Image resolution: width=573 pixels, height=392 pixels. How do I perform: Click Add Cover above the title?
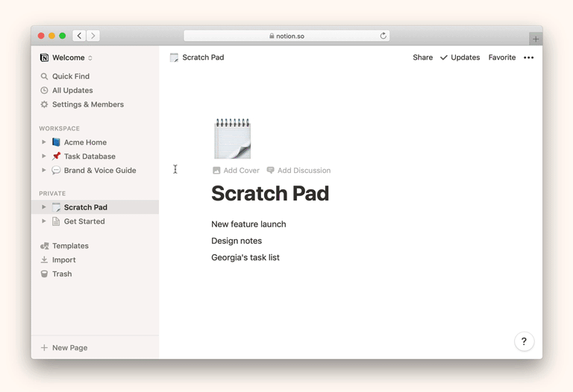[x=236, y=171]
